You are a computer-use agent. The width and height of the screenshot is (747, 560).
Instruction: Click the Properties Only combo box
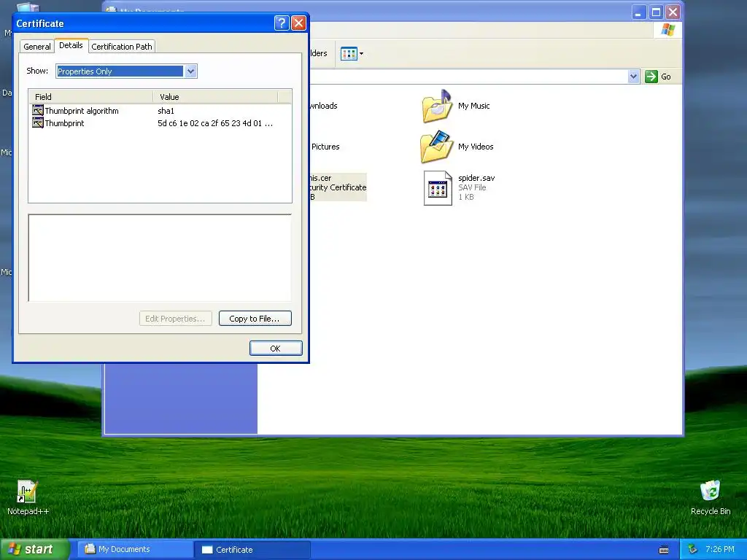point(126,71)
